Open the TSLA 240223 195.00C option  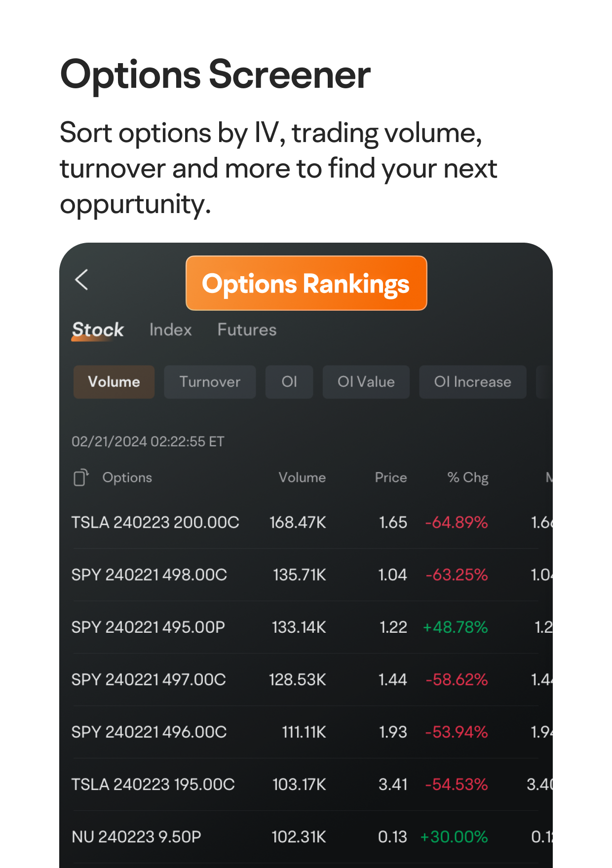click(153, 784)
